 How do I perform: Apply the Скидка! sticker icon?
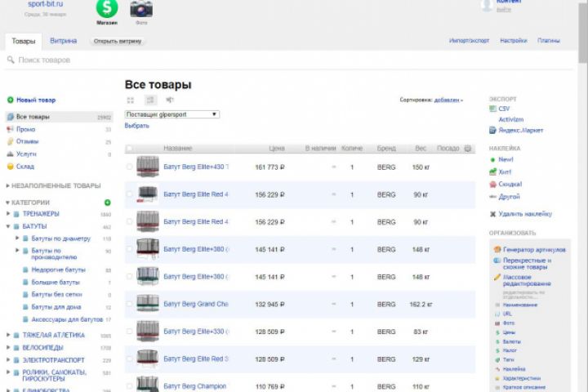[x=492, y=185]
